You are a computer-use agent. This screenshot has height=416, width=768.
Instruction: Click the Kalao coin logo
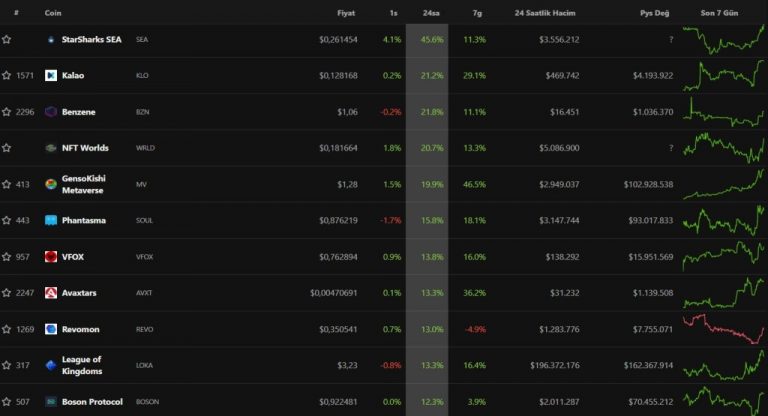51,75
